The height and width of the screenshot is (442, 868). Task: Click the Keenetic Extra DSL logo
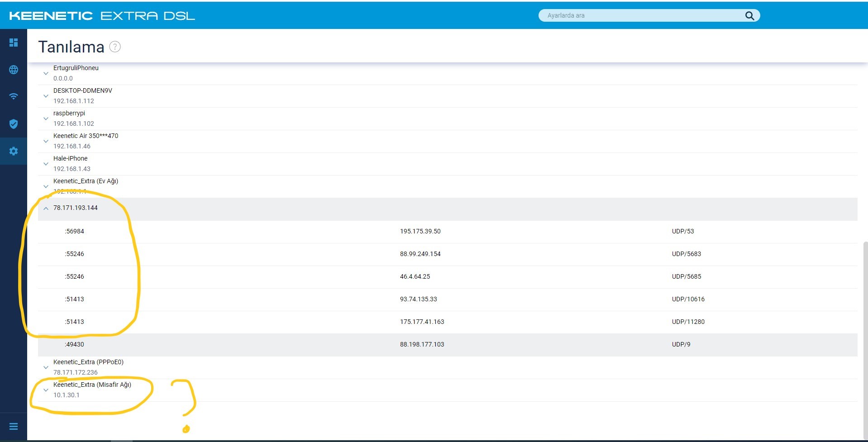tap(102, 16)
